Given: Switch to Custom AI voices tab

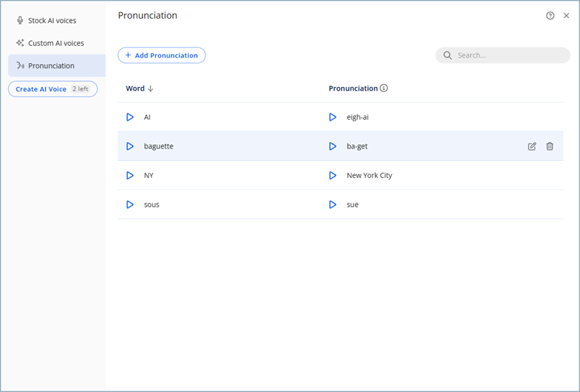Looking at the screenshot, I should [55, 43].
